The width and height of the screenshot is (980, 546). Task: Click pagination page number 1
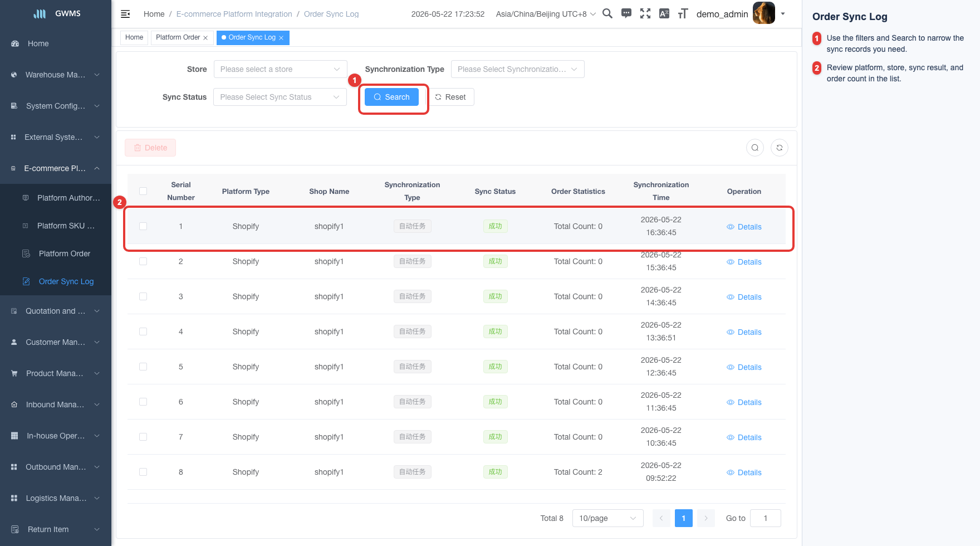coord(684,518)
